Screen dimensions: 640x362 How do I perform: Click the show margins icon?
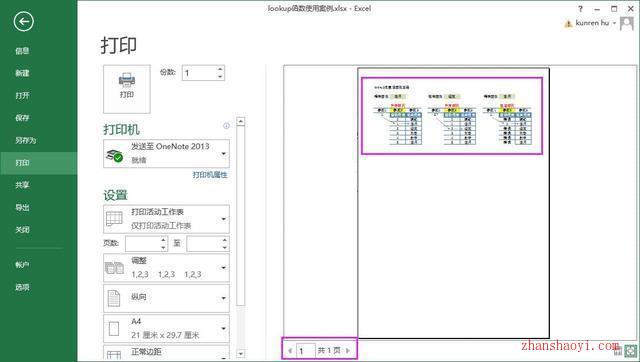tap(618, 351)
